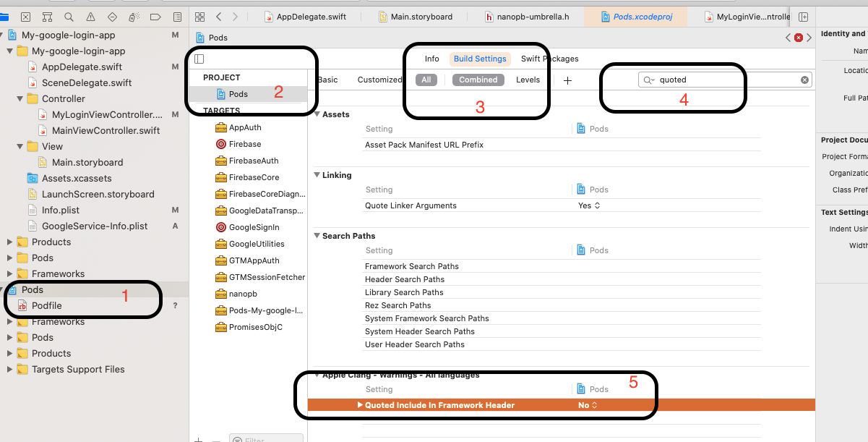Open the Main.storyboard editor tab
The image size is (868, 442).
(x=415, y=16)
